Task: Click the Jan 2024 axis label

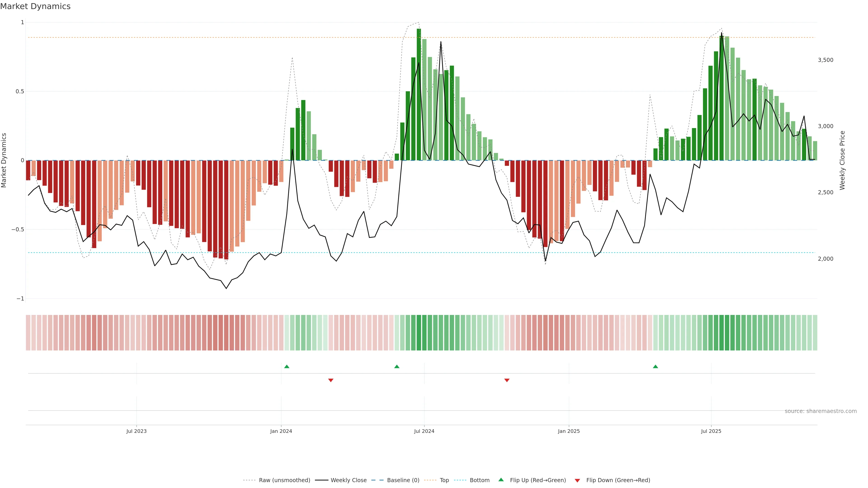Action: coord(281,431)
